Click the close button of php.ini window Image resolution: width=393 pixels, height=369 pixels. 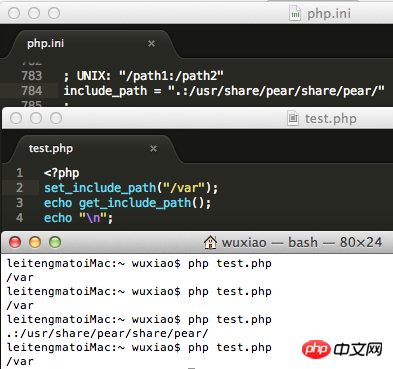pyautogui.click(x=14, y=13)
